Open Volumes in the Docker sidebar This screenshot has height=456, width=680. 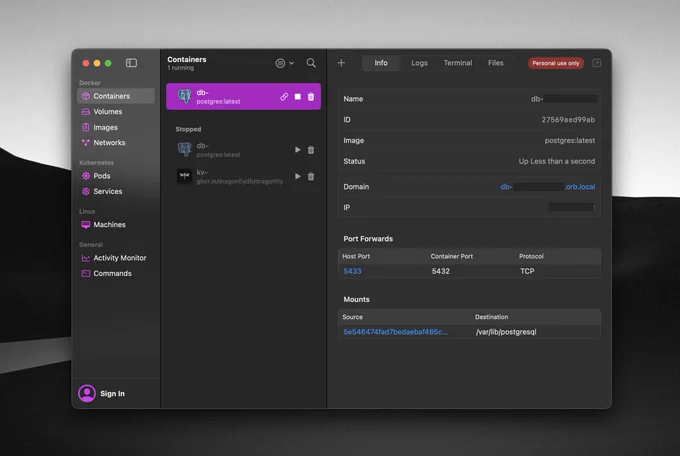pyautogui.click(x=115, y=112)
